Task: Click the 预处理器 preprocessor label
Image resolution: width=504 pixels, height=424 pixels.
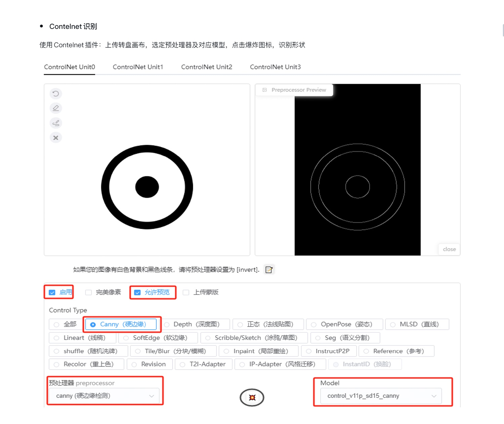Action: click(x=82, y=383)
